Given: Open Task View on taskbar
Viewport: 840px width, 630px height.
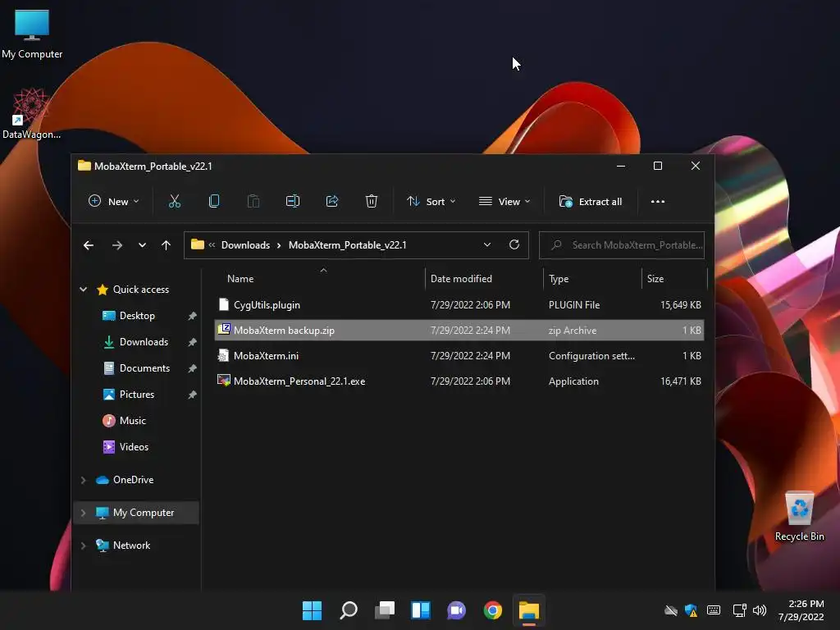Looking at the screenshot, I should 384,610.
